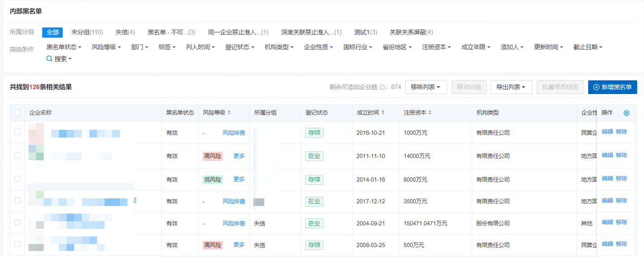Click 编辑 in the 2016-10-21 row
Screen dimensions: 644x257
tap(607, 132)
